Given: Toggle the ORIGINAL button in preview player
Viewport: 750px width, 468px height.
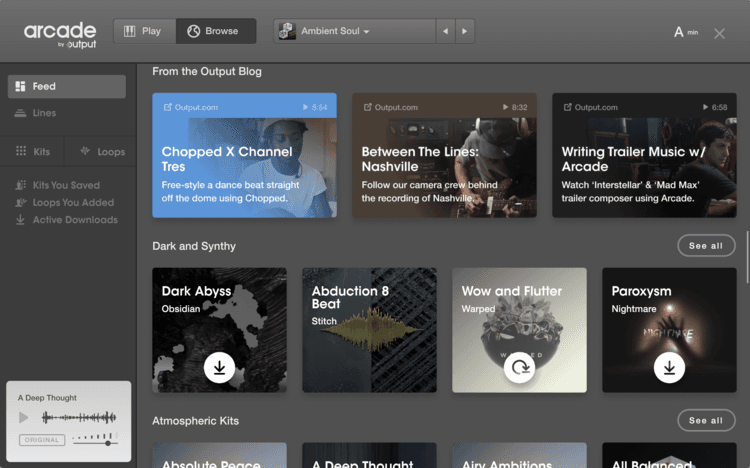Looking at the screenshot, I should click(x=42, y=440).
